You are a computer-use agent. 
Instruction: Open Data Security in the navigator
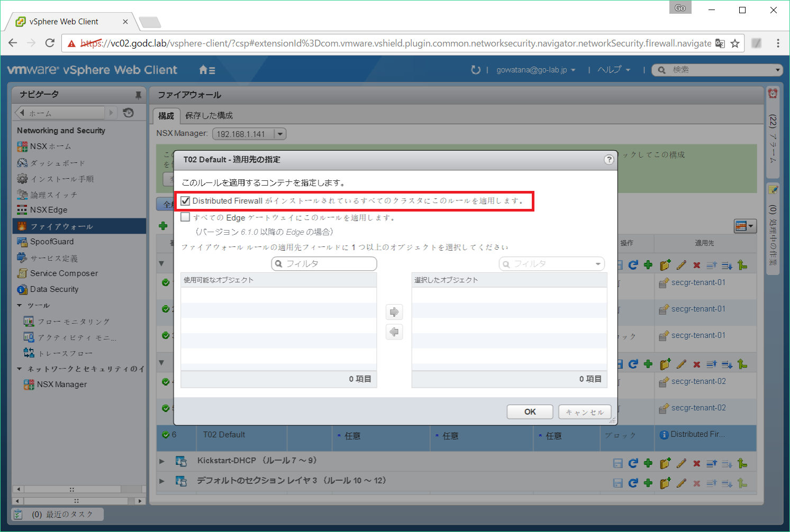[x=48, y=289]
